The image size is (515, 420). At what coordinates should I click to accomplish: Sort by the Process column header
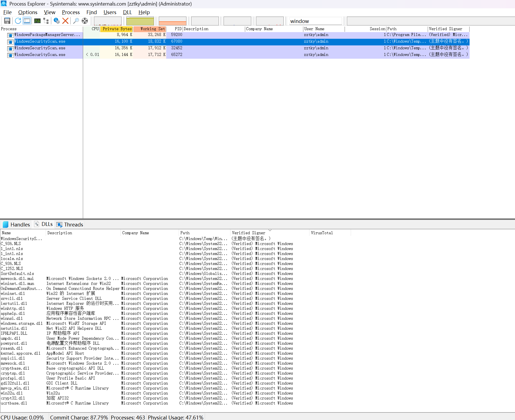coord(42,29)
